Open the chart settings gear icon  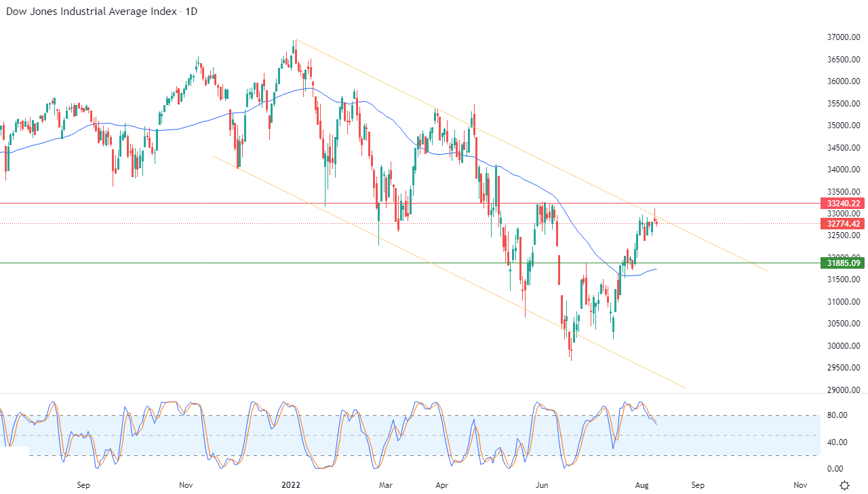[844, 485]
